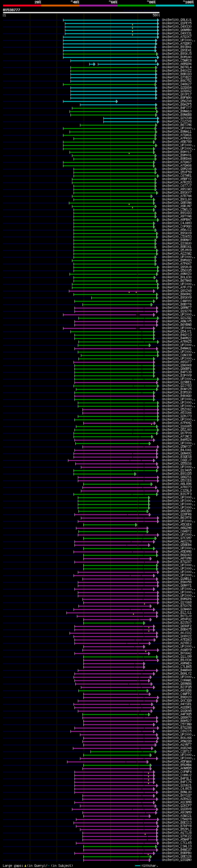Select the UniRef100_Q8ES26 label

(x=176, y=856)
